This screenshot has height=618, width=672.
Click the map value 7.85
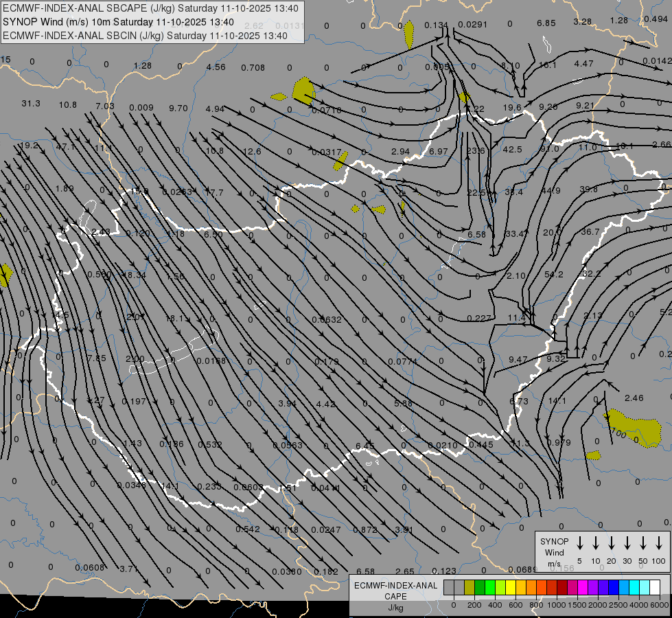96,358
